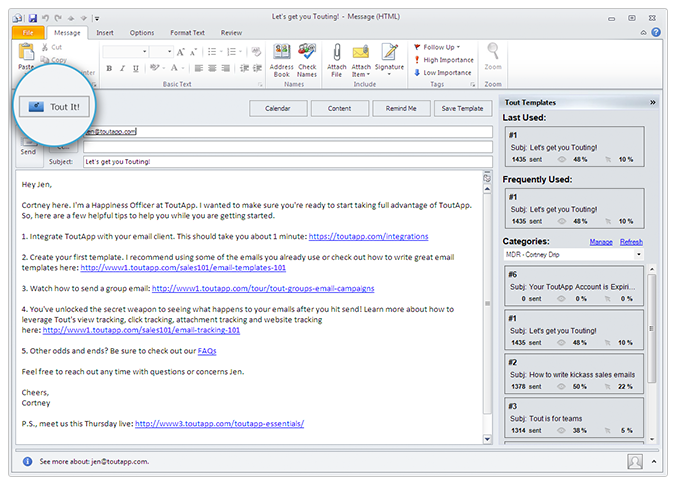
Task: Apply numbered list formatting
Action: pyautogui.click(x=231, y=52)
